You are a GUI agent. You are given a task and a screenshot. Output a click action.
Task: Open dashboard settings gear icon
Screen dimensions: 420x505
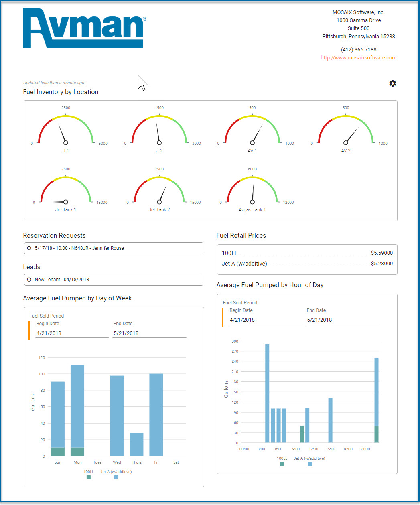[x=392, y=83]
